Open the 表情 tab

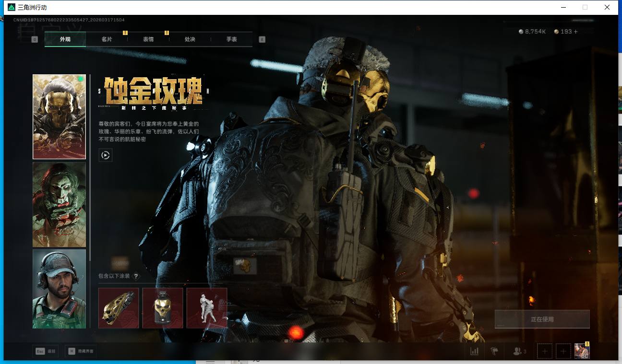click(148, 39)
